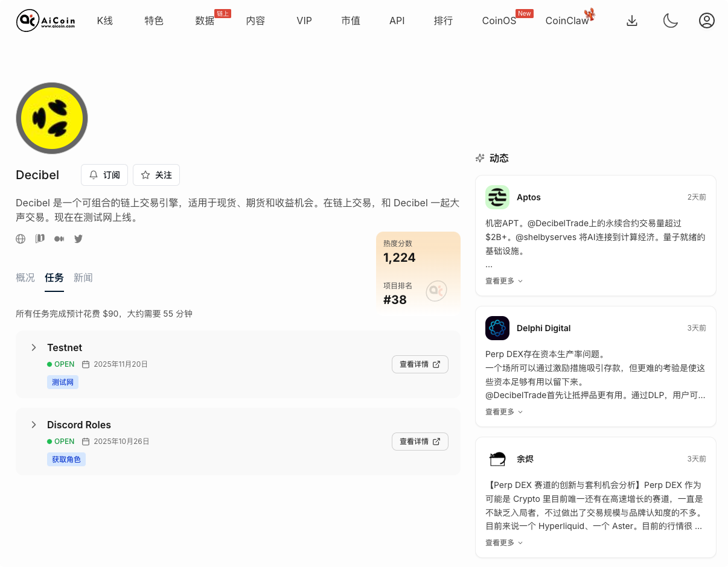Expand the Testnet task chevron
Viewport: 728px width, 567px height.
pos(34,347)
